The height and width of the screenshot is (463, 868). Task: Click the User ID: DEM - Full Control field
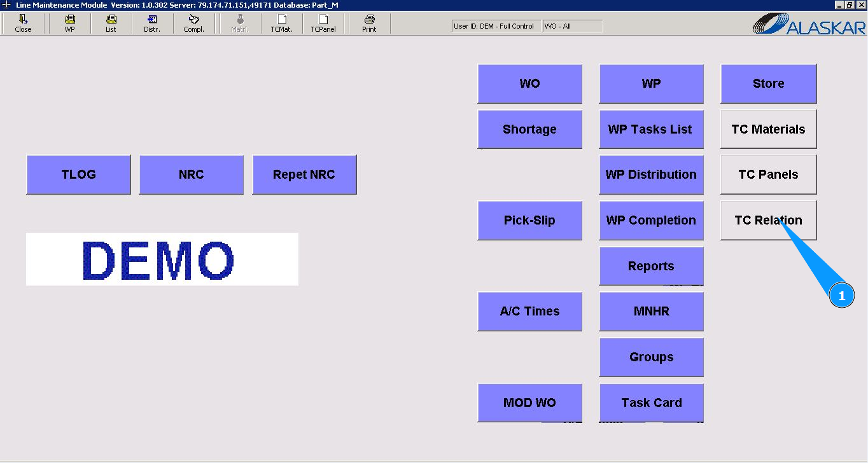(x=496, y=26)
